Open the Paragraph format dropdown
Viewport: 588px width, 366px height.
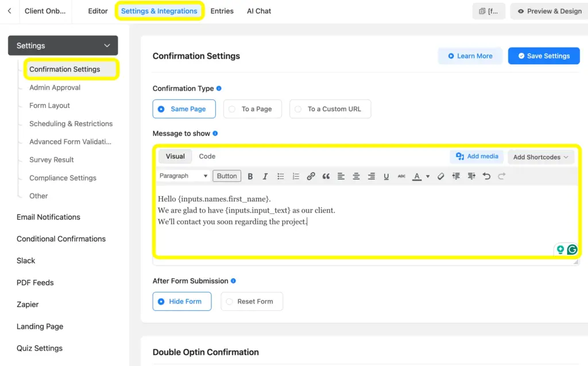183,176
